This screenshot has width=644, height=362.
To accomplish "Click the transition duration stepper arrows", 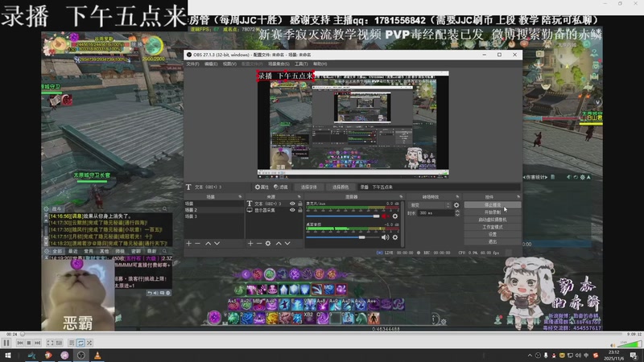I will pyautogui.click(x=457, y=213).
